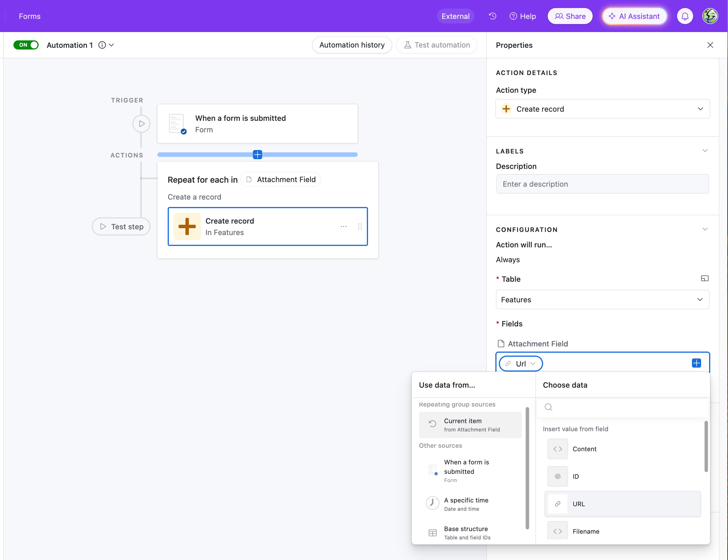Select Base structure source

point(470,533)
